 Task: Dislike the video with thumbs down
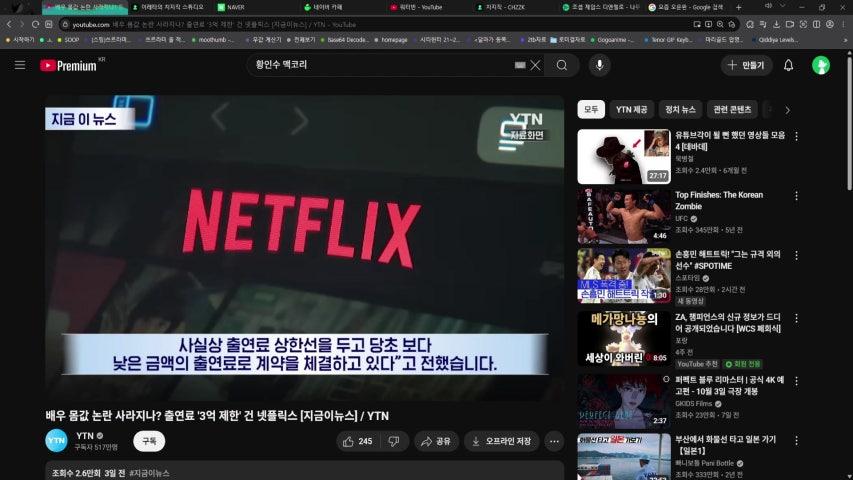pyautogui.click(x=394, y=441)
